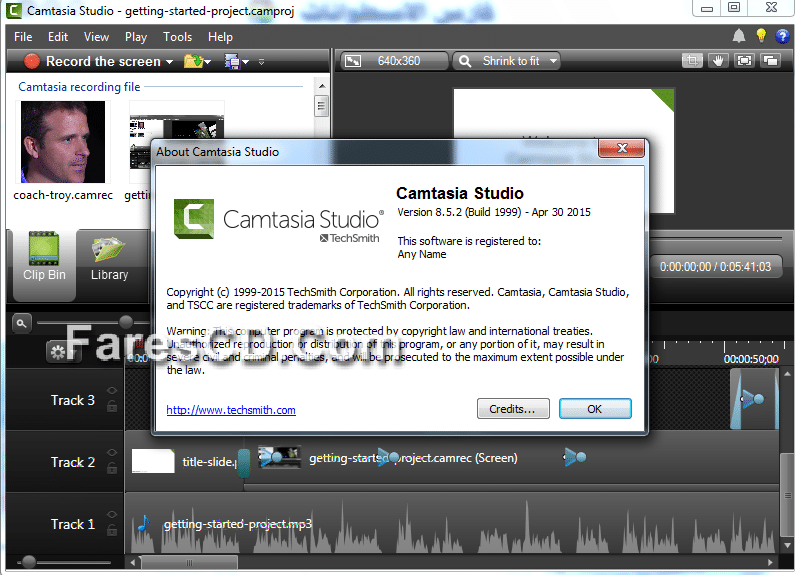Click the detach preview window icon

[770, 61]
